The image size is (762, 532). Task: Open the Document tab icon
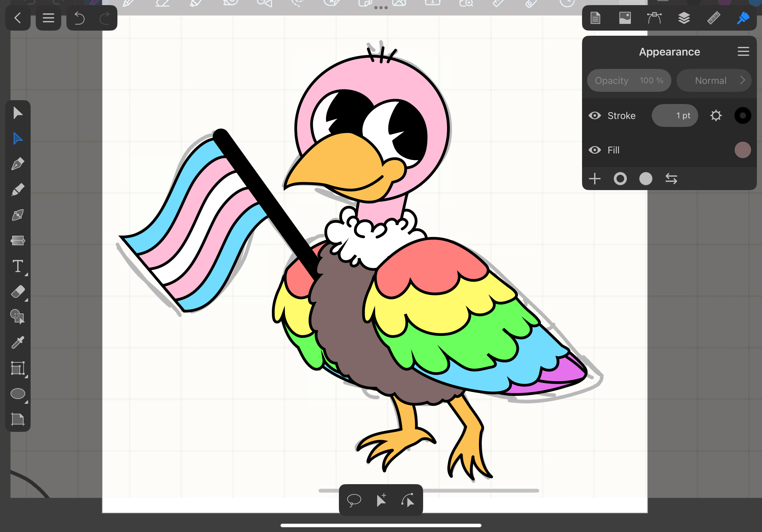595,18
